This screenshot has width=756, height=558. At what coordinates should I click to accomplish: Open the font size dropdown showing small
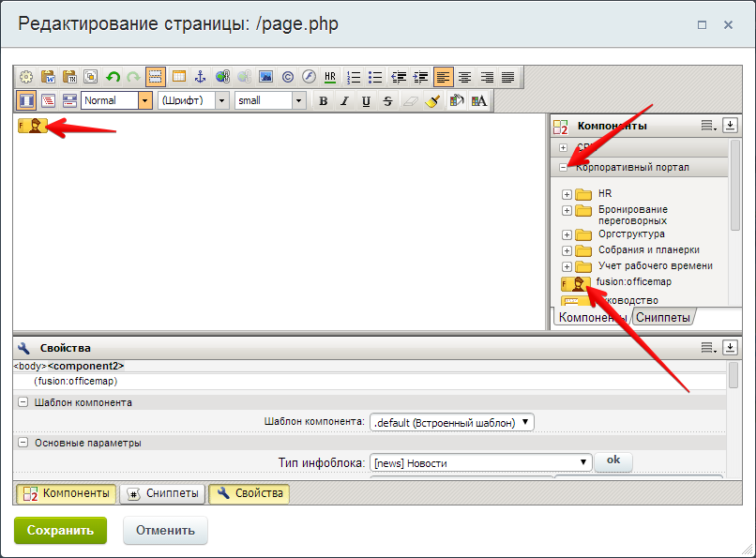299,100
